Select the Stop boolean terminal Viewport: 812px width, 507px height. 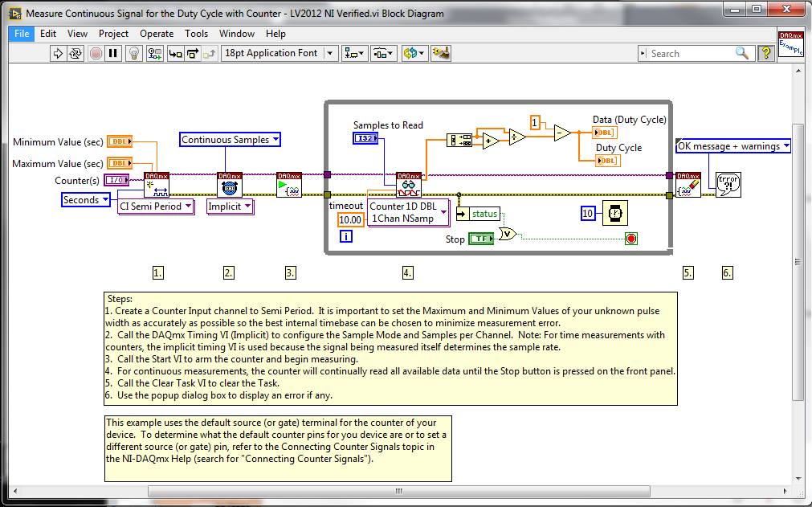482,238
